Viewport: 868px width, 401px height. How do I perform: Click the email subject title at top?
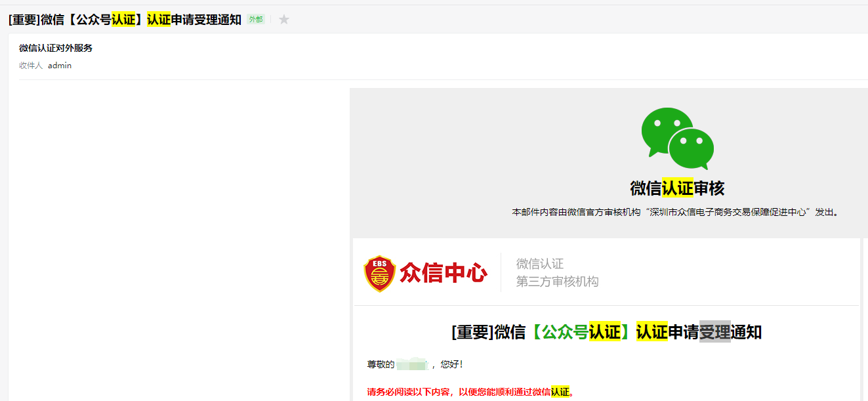pyautogui.click(x=125, y=20)
